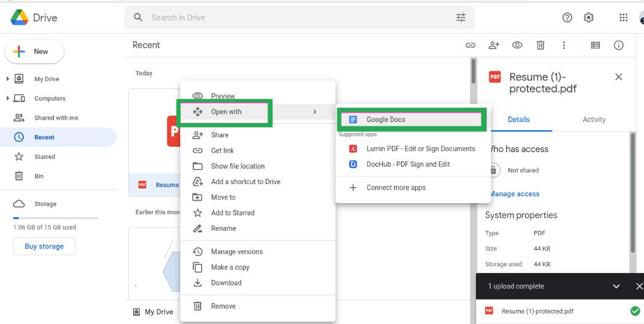Open the search options filter icon
Screen dimensions: 644x324
click(461, 18)
